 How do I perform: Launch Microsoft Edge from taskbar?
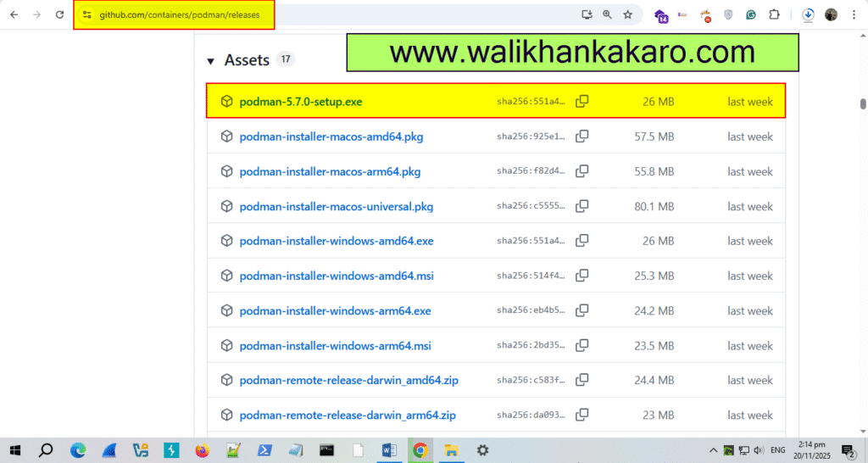[x=78, y=450]
